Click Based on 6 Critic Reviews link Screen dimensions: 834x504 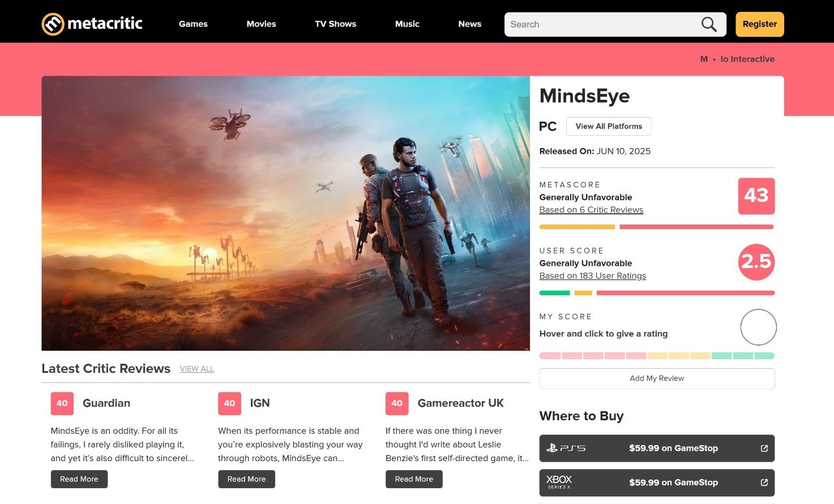pos(591,210)
